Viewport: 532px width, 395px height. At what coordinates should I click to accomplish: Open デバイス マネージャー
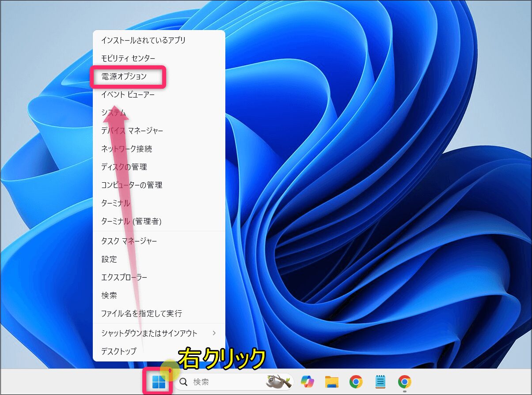[132, 131]
